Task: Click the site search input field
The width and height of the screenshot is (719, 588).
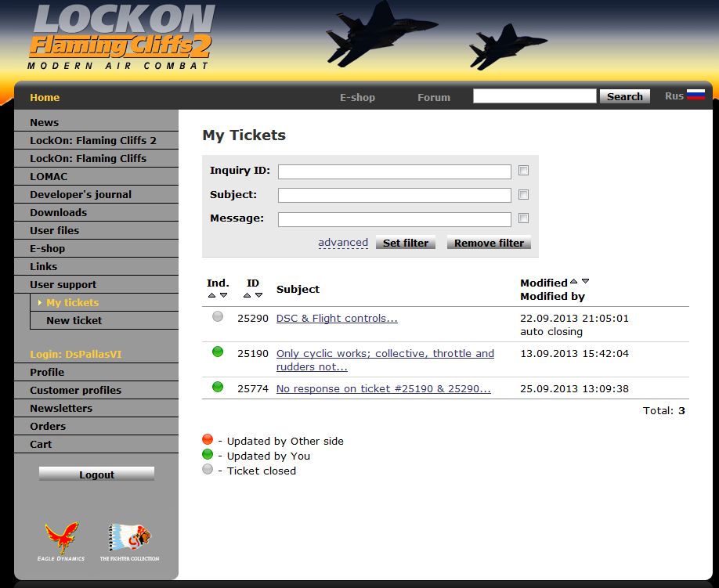Action: (x=535, y=96)
